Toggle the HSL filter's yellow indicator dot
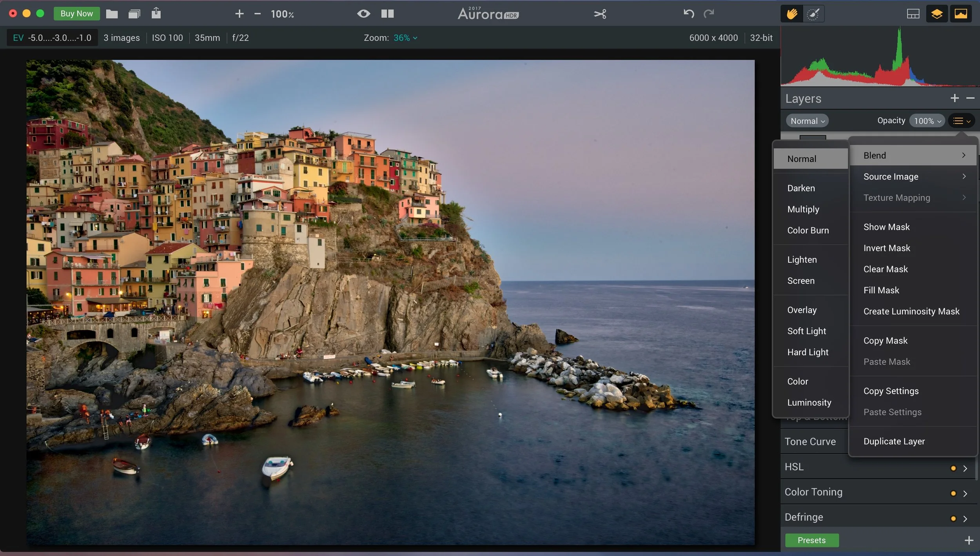 (953, 468)
